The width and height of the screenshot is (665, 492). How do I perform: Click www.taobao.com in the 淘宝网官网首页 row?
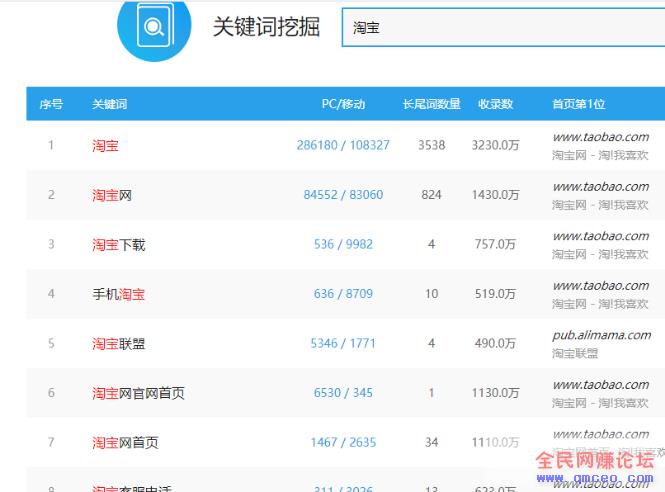[x=601, y=385]
